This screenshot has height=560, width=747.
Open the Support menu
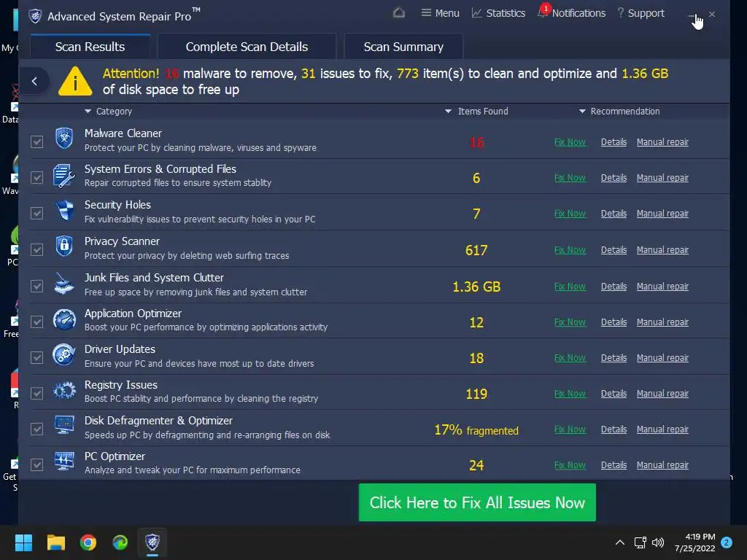640,13
